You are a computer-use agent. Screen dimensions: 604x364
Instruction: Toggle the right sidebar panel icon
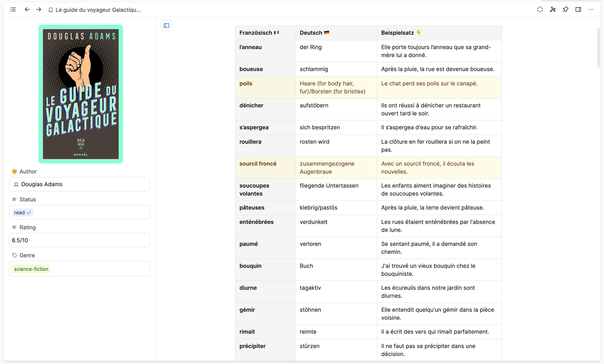pos(578,10)
